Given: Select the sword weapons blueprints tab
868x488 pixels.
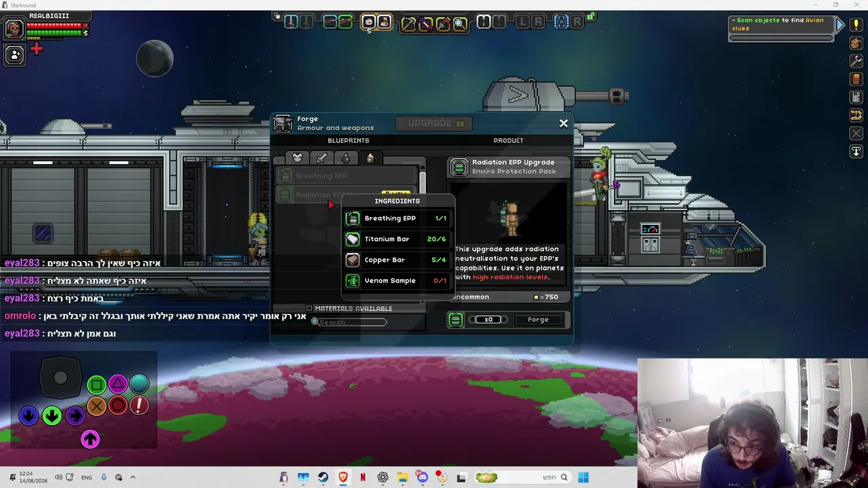Looking at the screenshot, I should click(x=321, y=158).
